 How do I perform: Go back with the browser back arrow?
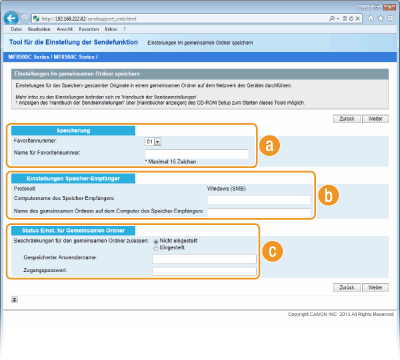click(11, 18)
